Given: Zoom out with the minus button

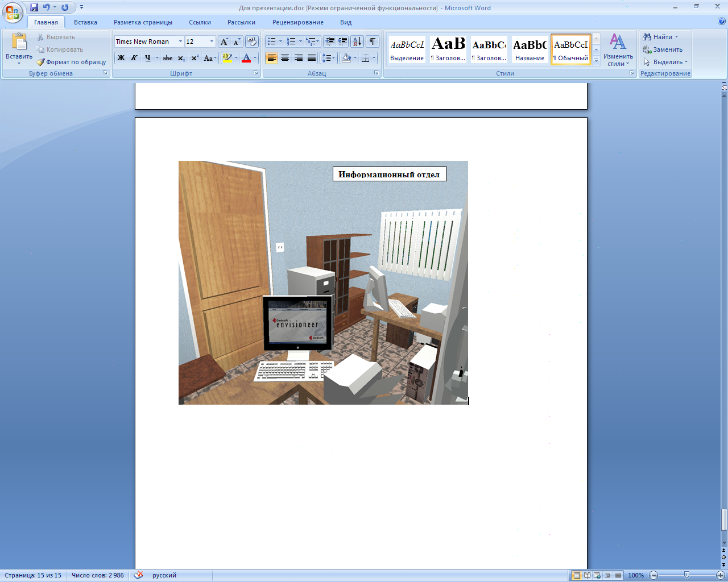Looking at the screenshot, I should coord(653,575).
